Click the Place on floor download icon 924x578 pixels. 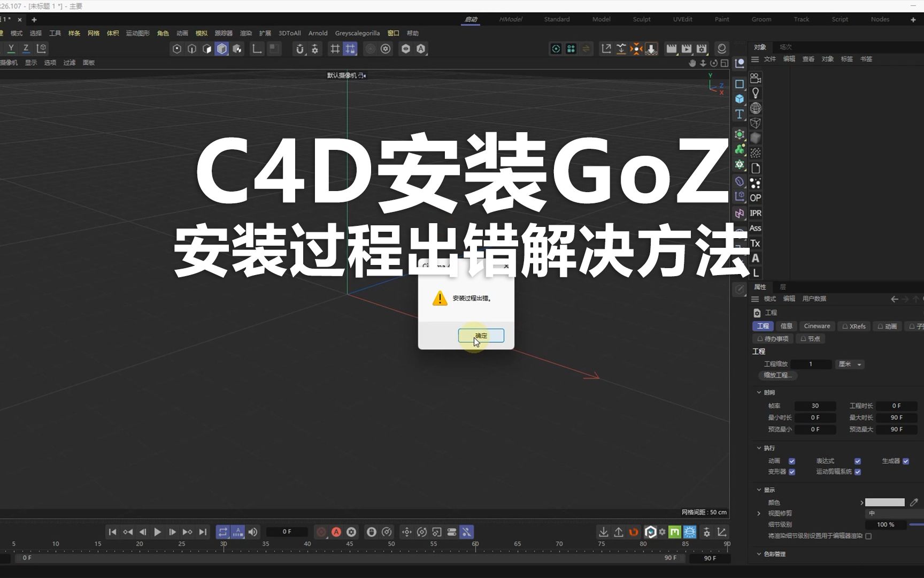pos(651,49)
